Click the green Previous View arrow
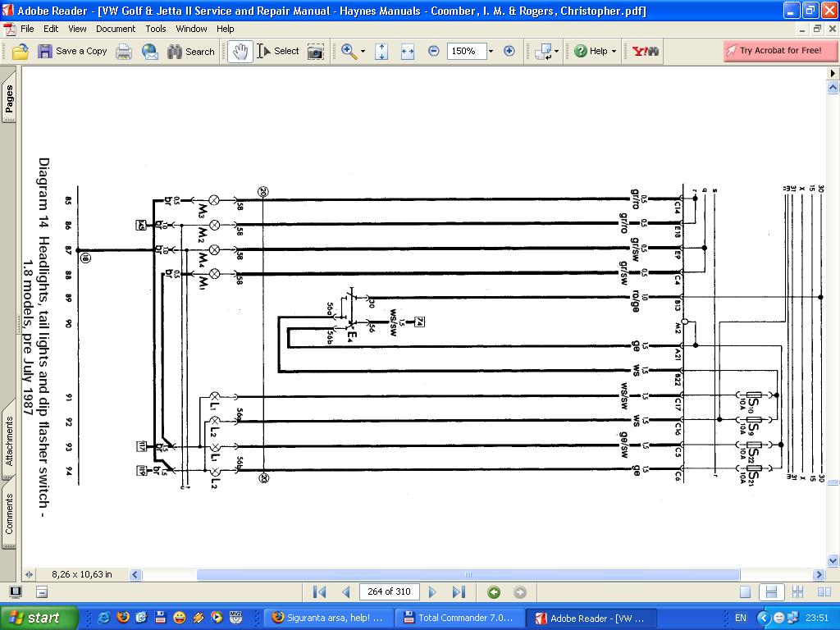The image size is (840, 630). 494,591
